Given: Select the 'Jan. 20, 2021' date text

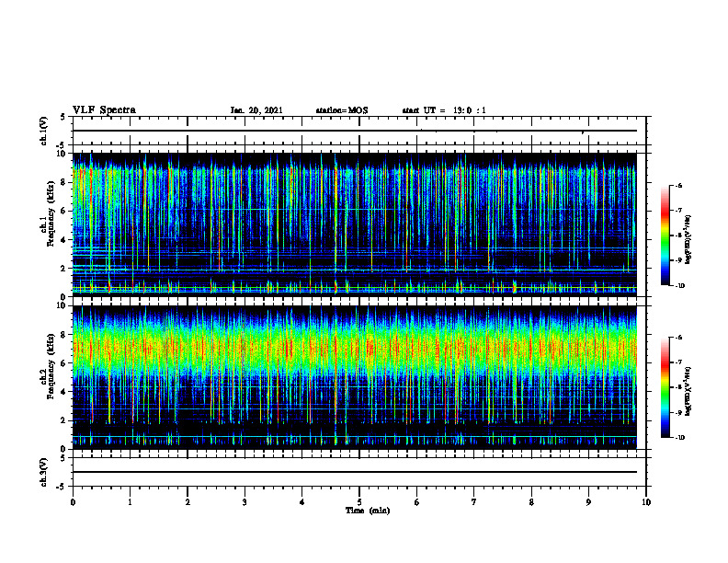Looking at the screenshot, I should point(256,110).
